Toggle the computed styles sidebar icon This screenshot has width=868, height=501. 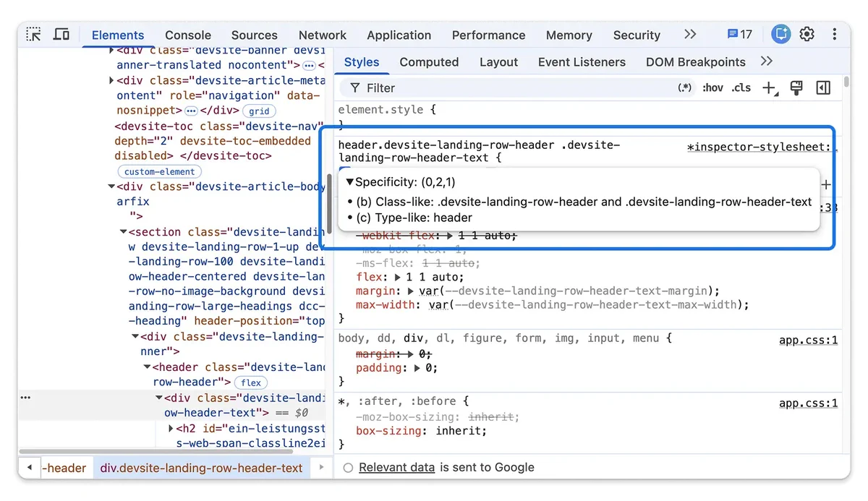tap(823, 88)
